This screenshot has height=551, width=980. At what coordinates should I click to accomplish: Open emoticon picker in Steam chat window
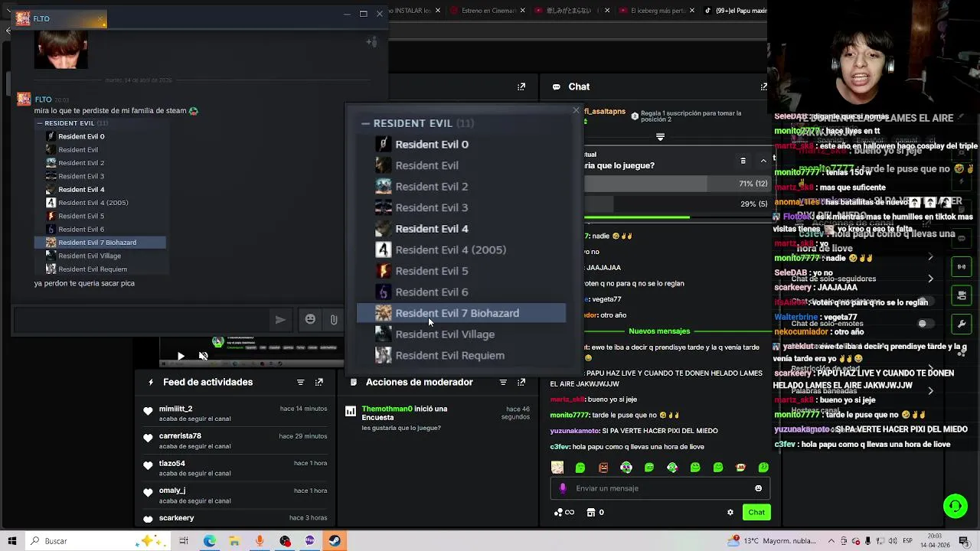click(x=310, y=319)
